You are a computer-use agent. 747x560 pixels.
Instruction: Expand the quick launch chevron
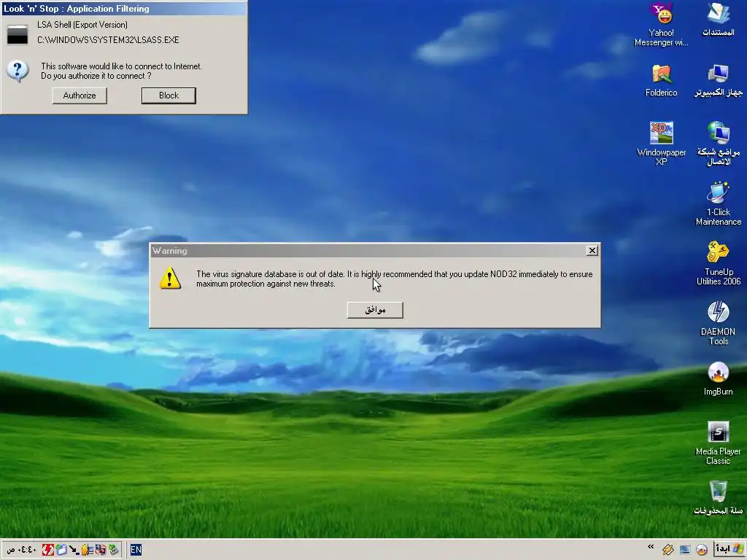click(x=651, y=547)
